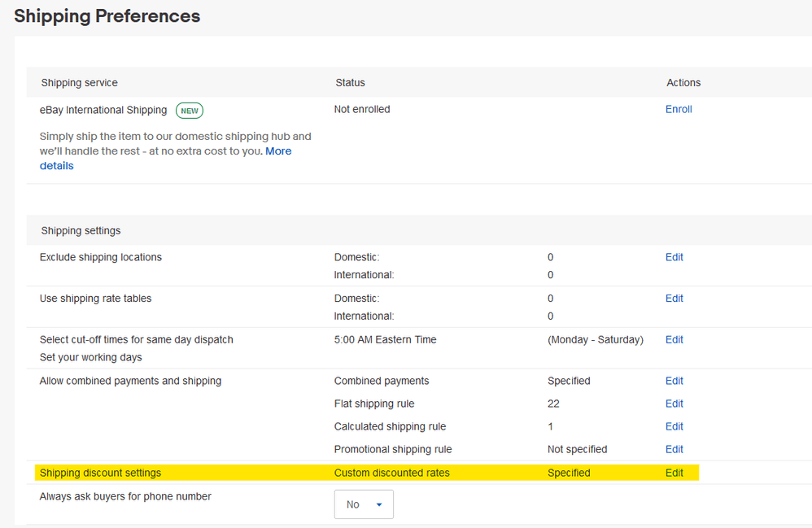Image resolution: width=812 pixels, height=528 pixels.
Task: Click the Select cut-off times for same day dispatch label
Action: click(137, 339)
